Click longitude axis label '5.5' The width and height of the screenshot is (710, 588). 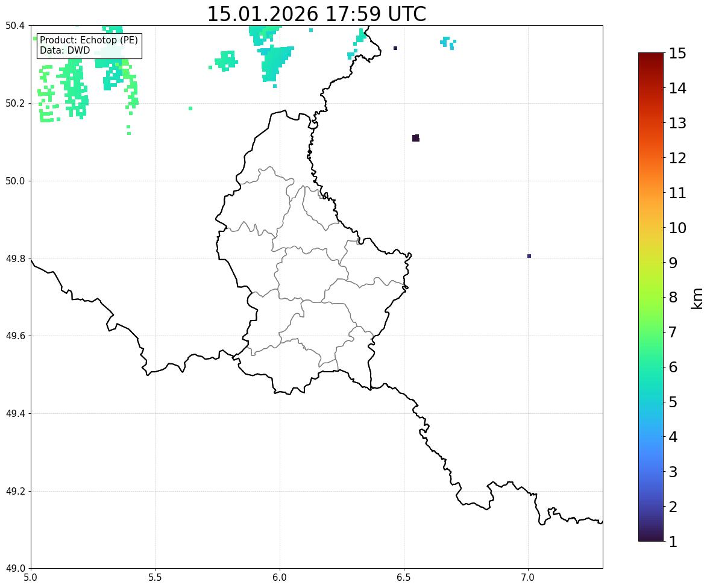(x=156, y=578)
